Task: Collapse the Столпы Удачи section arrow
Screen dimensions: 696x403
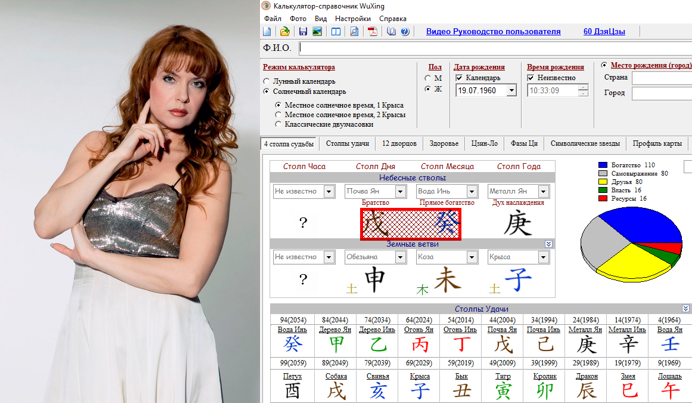Action: pyautogui.click(x=686, y=308)
